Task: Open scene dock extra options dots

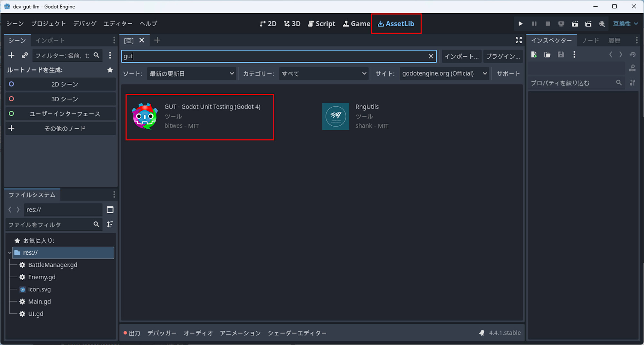Action: tap(110, 55)
